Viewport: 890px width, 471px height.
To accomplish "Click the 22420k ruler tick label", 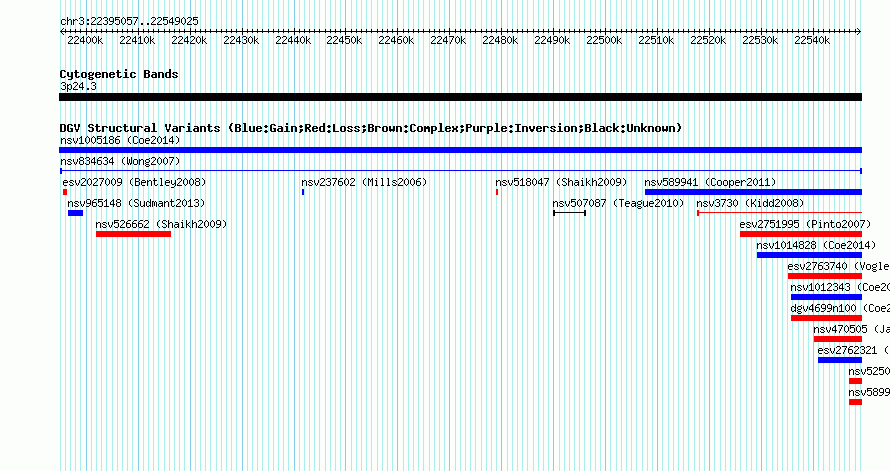I will click(x=189, y=40).
